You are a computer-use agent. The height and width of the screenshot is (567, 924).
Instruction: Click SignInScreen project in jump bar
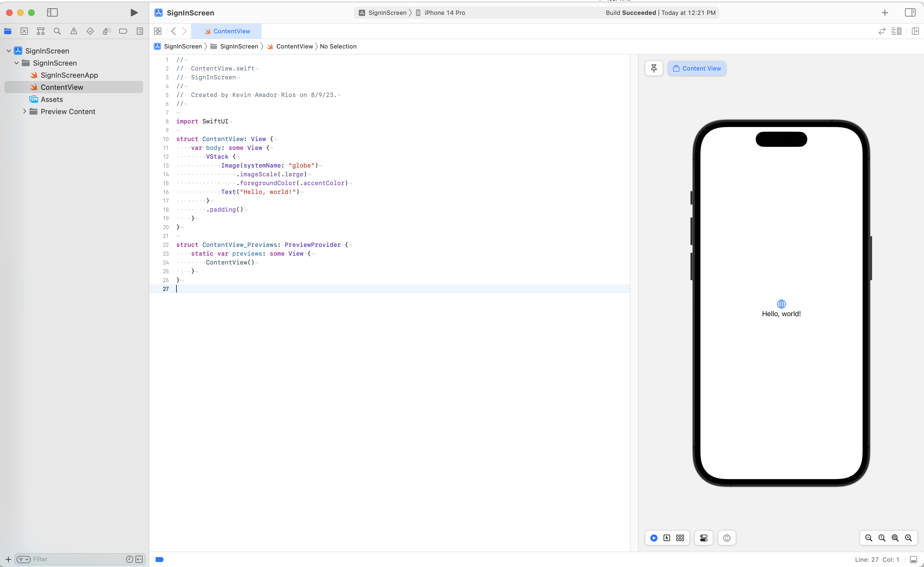178,46
